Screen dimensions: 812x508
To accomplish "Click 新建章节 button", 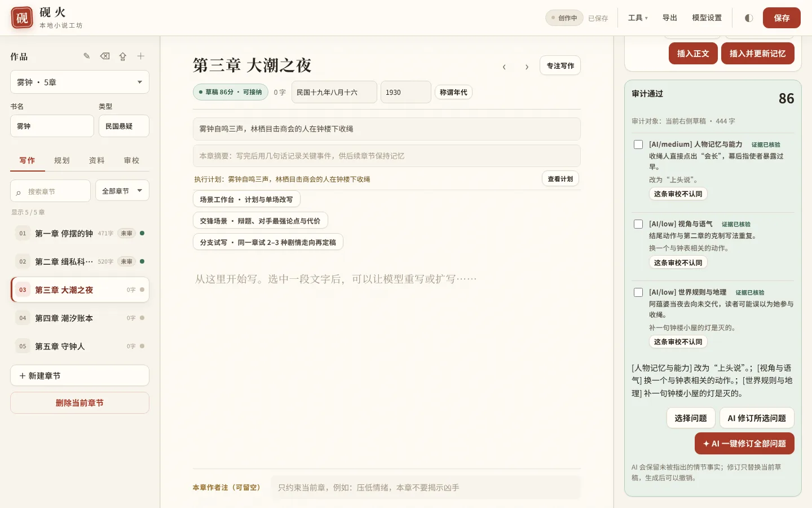I will point(80,375).
